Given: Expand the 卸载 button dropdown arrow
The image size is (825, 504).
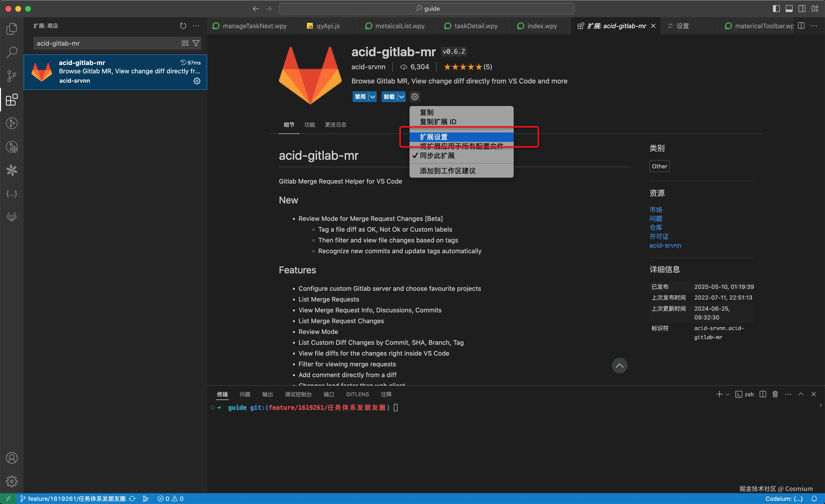Looking at the screenshot, I should click(401, 97).
